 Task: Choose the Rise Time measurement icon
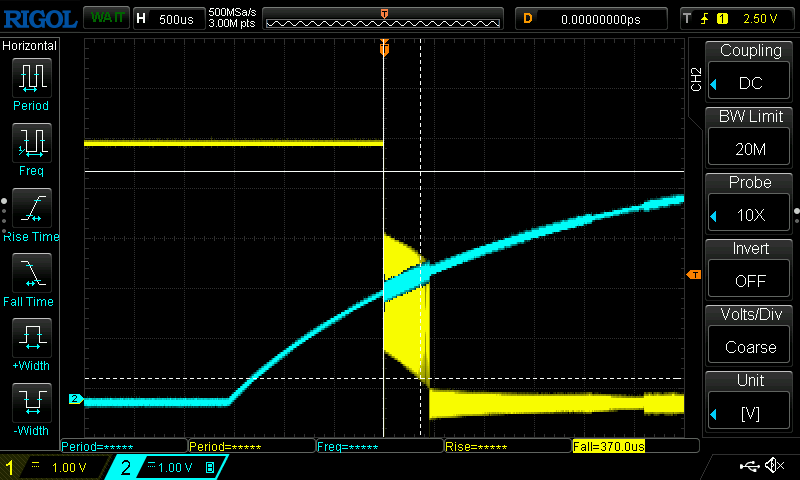(31, 207)
